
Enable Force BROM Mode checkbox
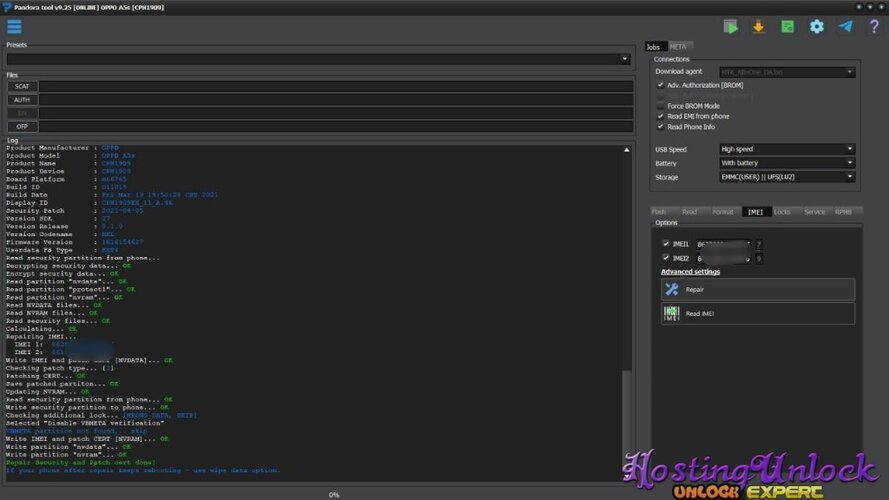coord(660,106)
